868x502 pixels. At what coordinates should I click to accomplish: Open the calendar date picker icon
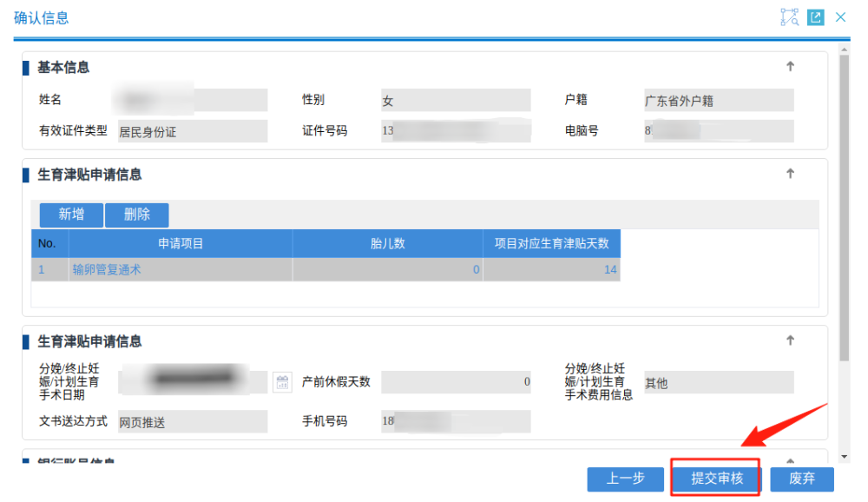[282, 382]
